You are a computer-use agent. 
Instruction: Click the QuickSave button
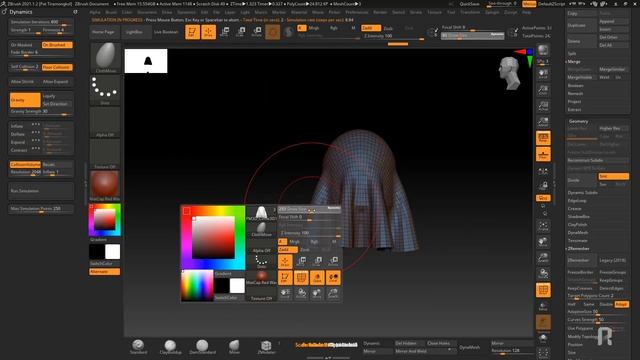click(469, 4)
